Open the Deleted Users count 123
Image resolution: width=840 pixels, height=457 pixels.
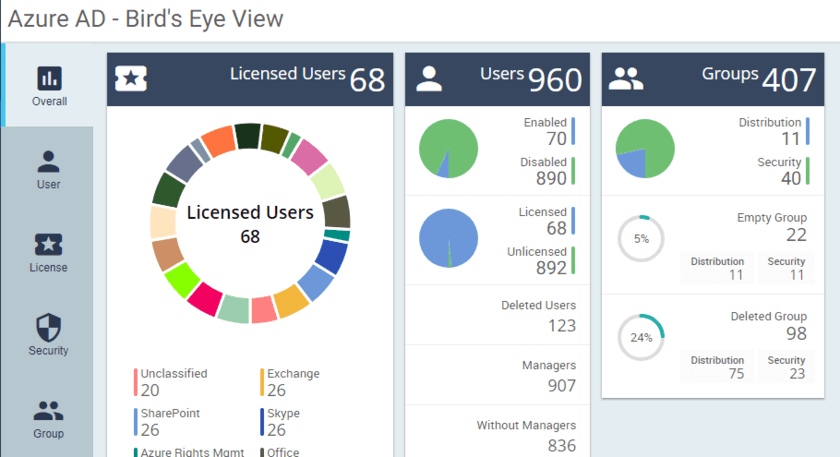pyautogui.click(x=562, y=325)
